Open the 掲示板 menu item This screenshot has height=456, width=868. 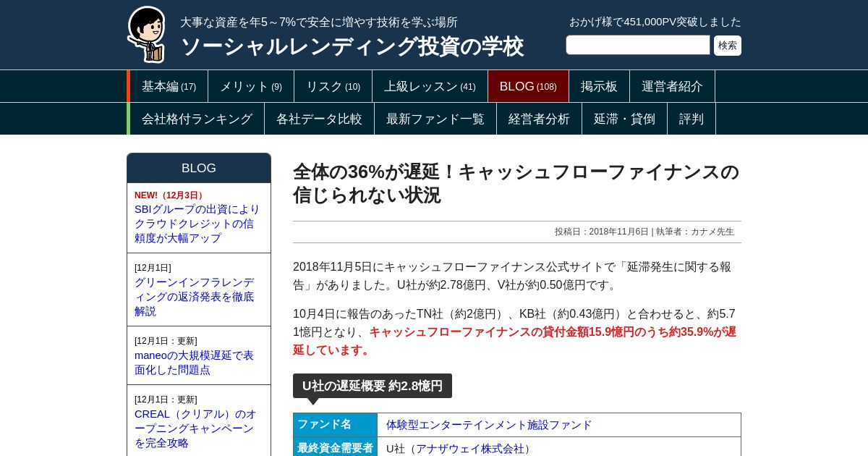tap(599, 86)
